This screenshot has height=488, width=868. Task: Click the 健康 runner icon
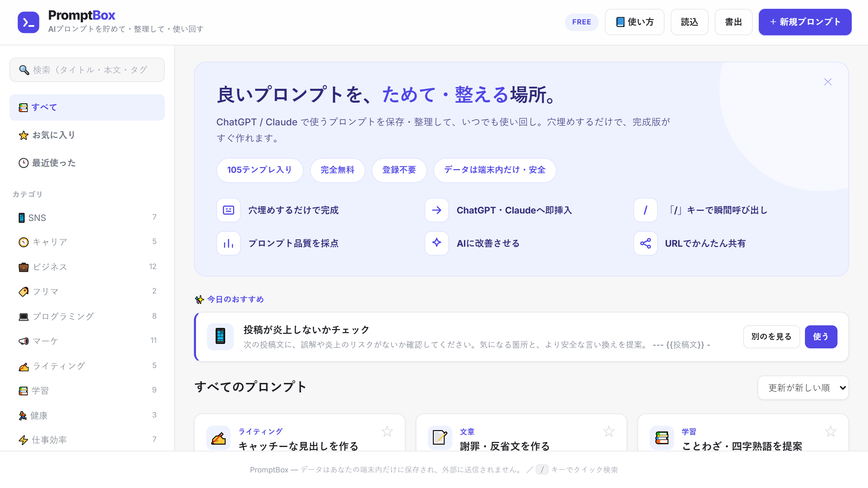(22, 415)
